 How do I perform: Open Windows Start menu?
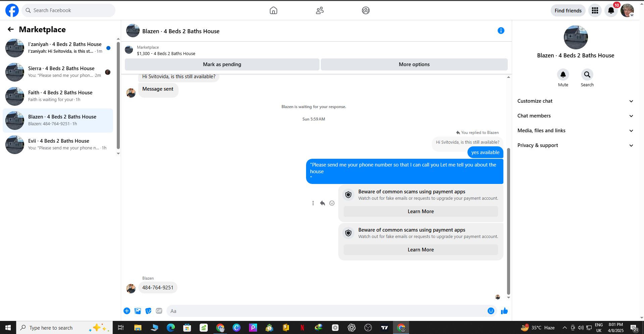[x=8, y=328]
